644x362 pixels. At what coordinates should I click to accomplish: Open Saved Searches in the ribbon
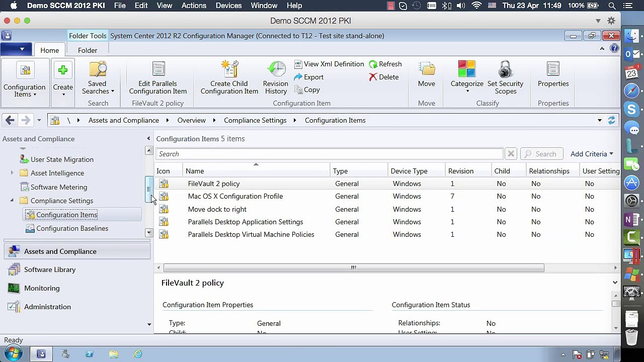tap(98, 78)
